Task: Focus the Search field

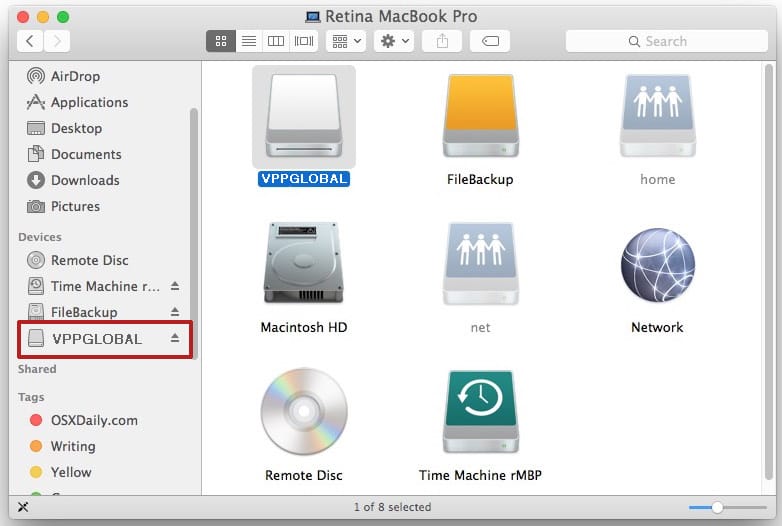Action: tap(666, 41)
